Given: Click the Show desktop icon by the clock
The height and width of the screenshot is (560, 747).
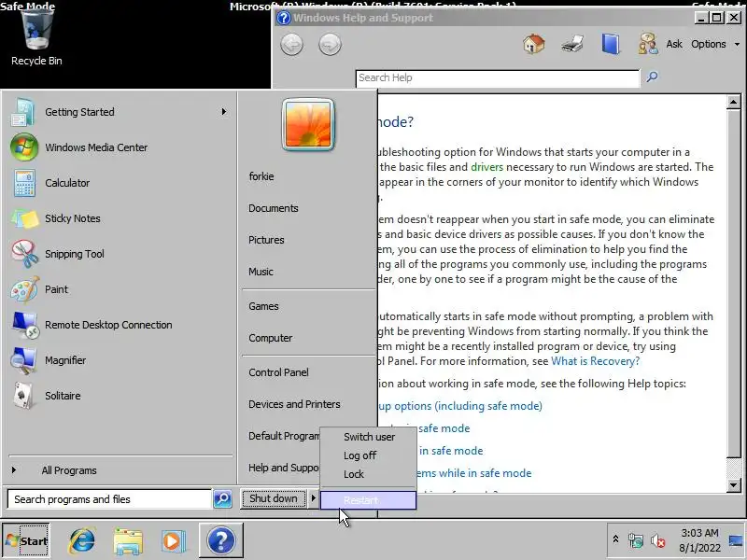Looking at the screenshot, I should 737,540.
